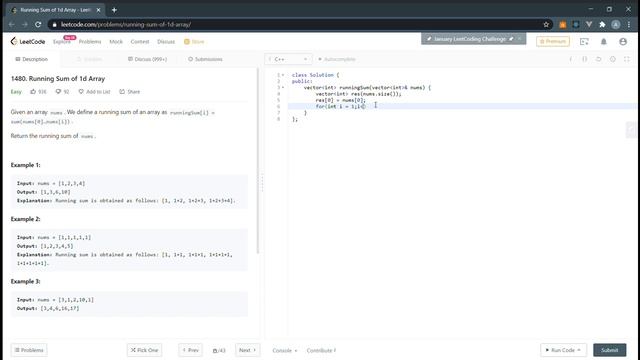Open the Mock nav link

pyautogui.click(x=116, y=42)
